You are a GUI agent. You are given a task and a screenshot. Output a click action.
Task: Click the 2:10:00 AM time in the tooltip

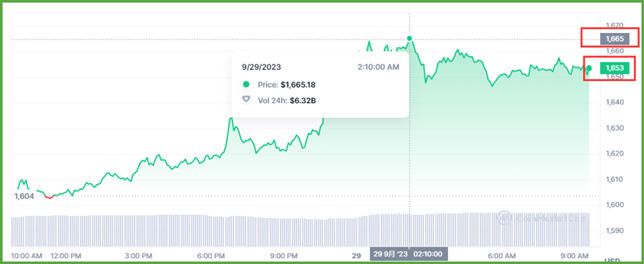click(x=378, y=67)
